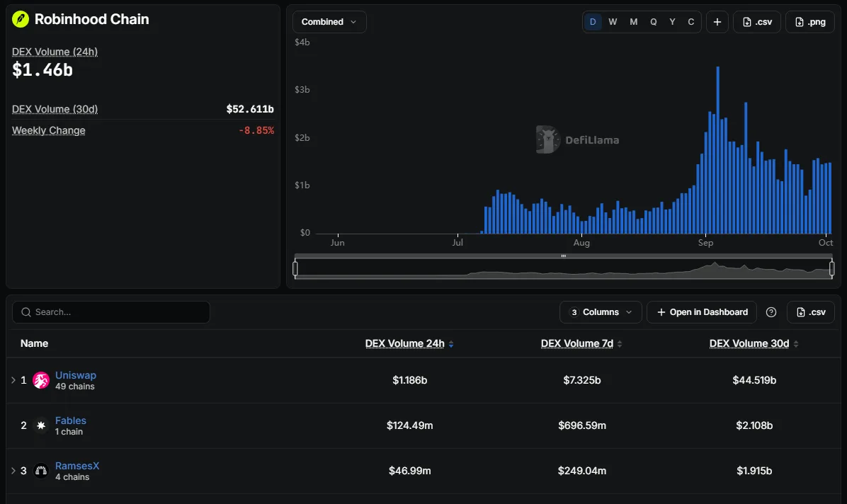Viewport: 847px width, 504px height.
Task: Click the Weekly Change label
Action: (x=49, y=131)
